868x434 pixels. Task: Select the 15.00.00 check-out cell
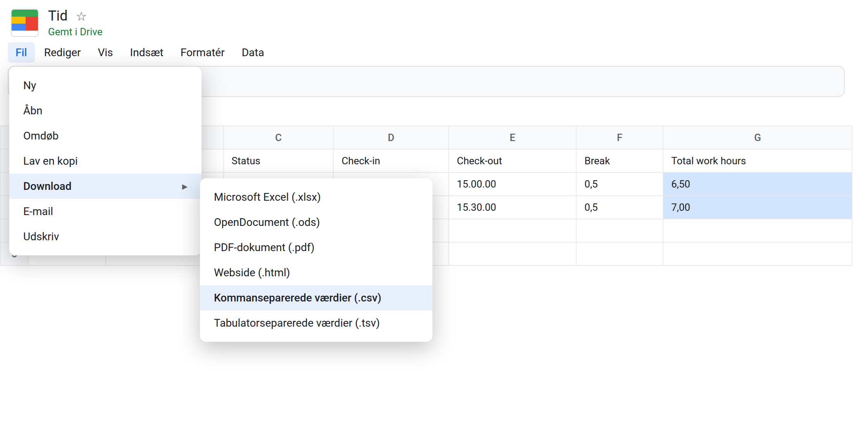[x=512, y=184]
